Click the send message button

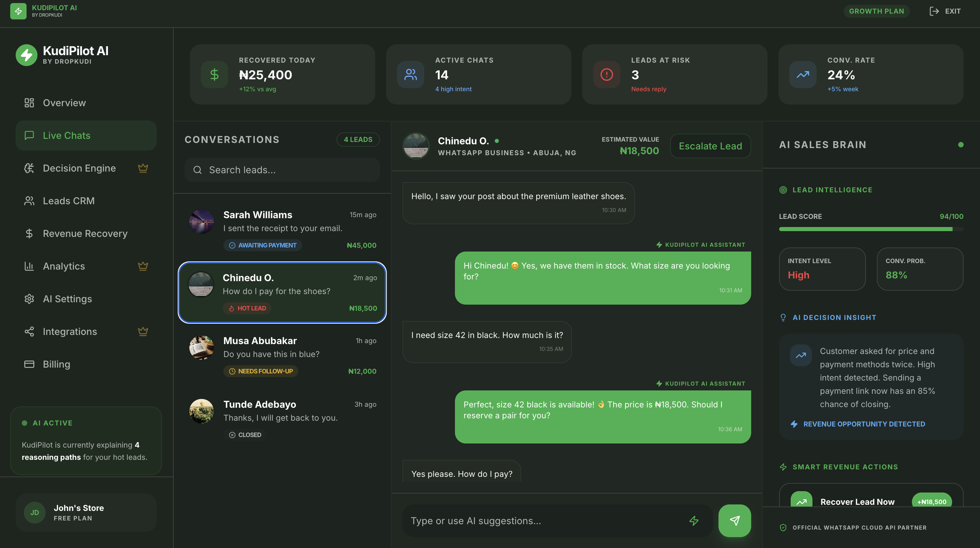click(x=734, y=521)
